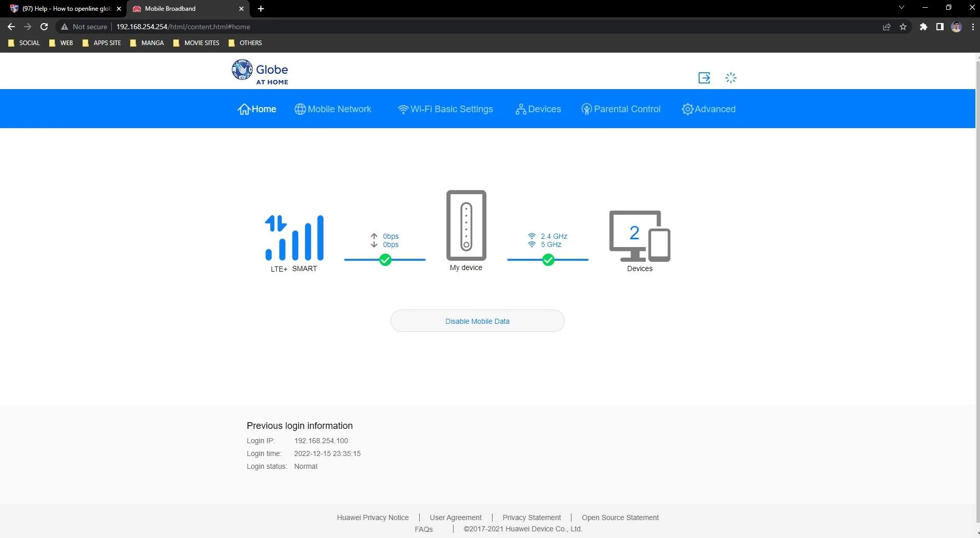Screen dimensions: 980x538
Task: Open the APPS SITE bookmarks folder
Action: click(101, 43)
